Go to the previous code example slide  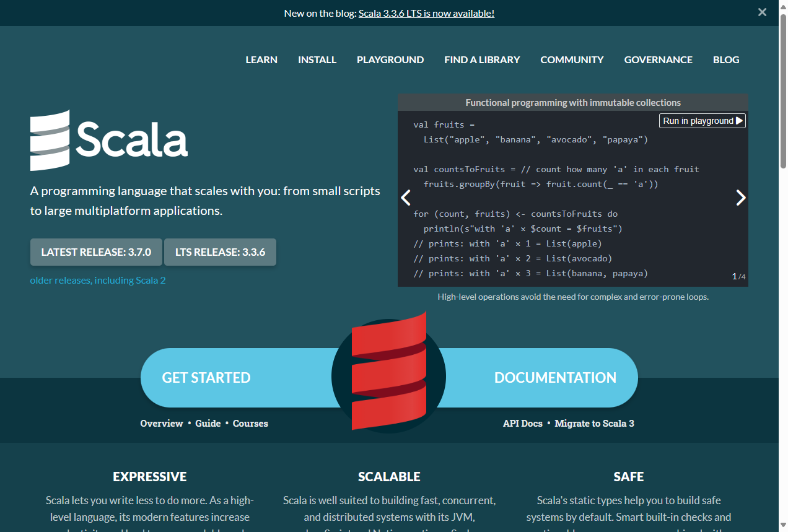pos(406,198)
